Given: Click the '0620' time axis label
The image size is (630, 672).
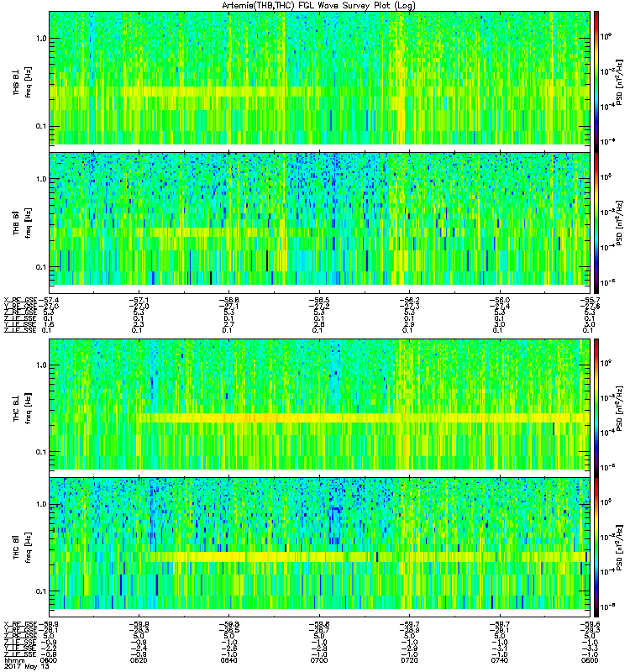Looking at the screenshot, I should [138, 660].
